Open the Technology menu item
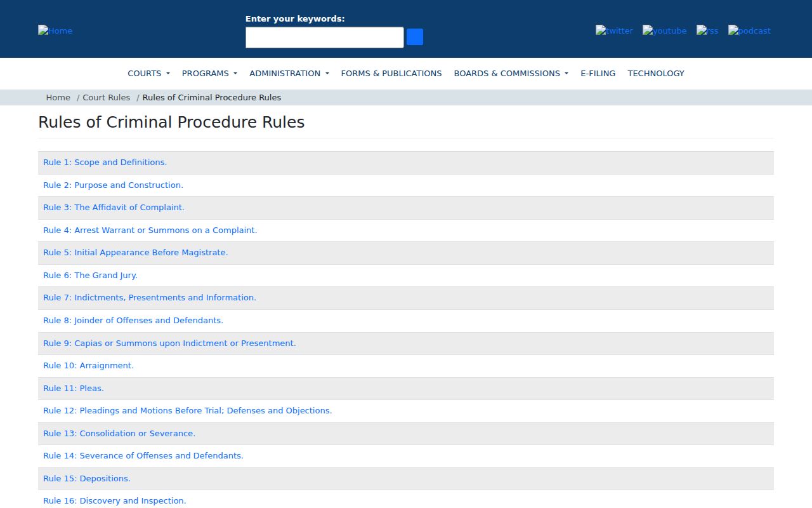The width and height of the screenshot is (812, 508). click(x=656, y=73)
